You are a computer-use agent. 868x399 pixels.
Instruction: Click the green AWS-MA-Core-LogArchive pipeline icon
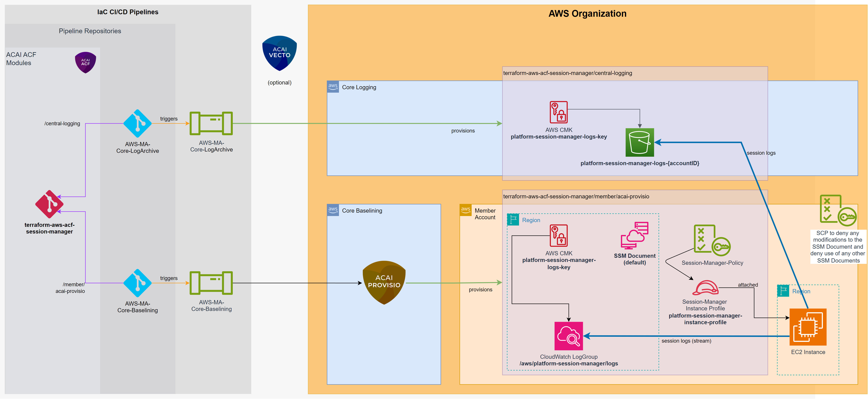211,123
